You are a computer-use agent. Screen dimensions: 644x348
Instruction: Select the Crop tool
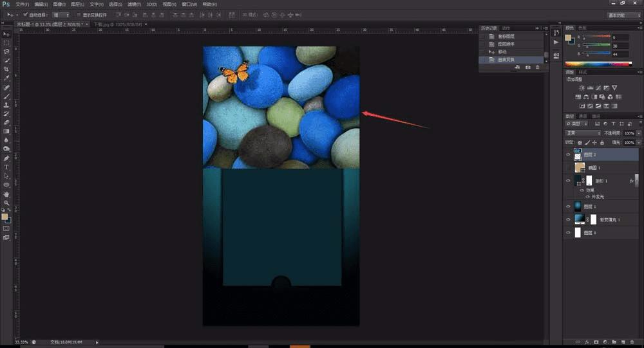6,69
